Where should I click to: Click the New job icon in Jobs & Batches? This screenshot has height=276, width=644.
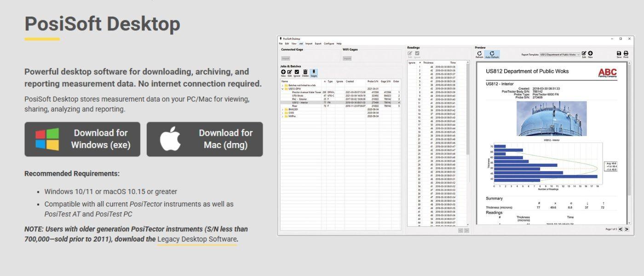pyautogui.click(x=283, y=72)
